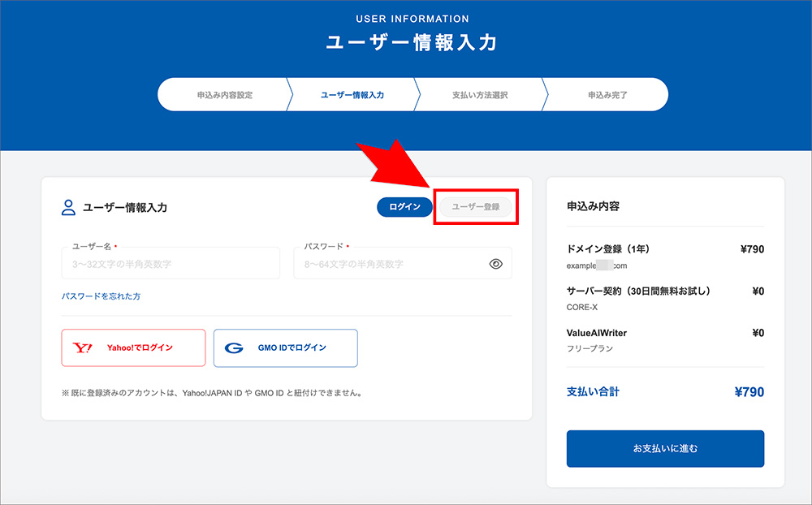Click into the ユーザー名 input field
This screenshot has height=505, width=812.
(171, 263)
